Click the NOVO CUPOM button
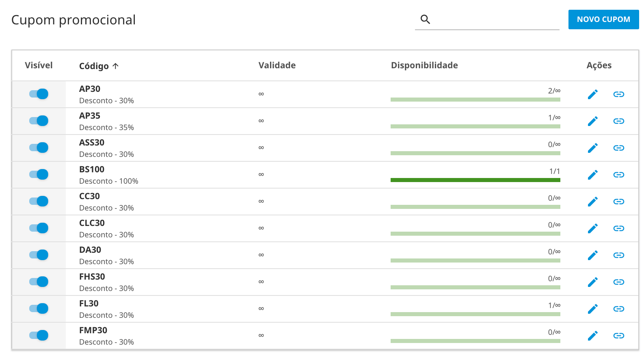This screenshot has height=356, width=644. (x=603, y=20)
